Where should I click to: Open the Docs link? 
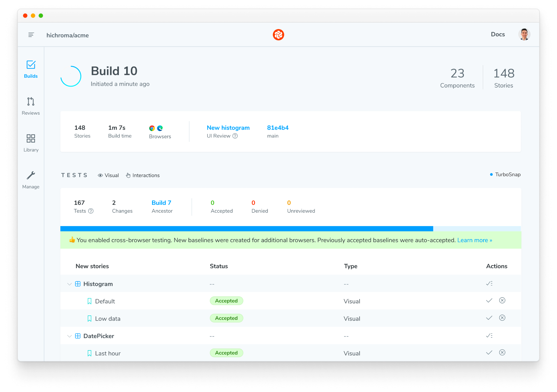[x=498, y=34]
